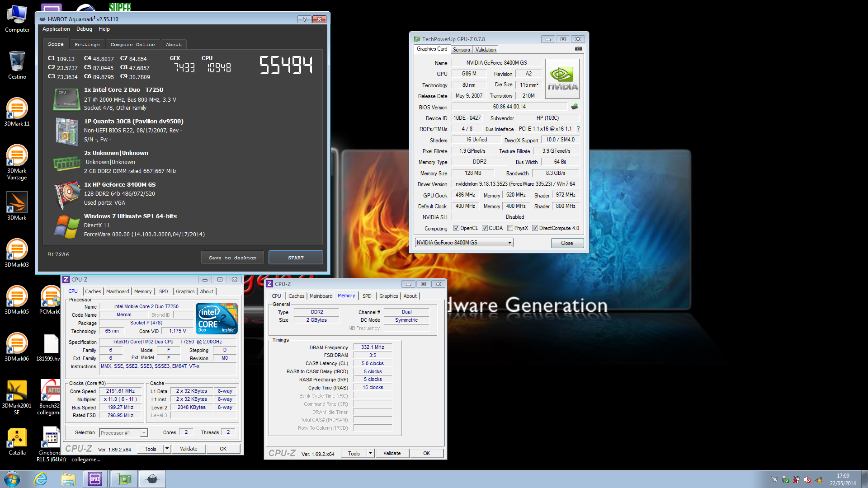Click the motherboard icon in Aquamark
The image size is (868, 488).
(x=67, y=131)
